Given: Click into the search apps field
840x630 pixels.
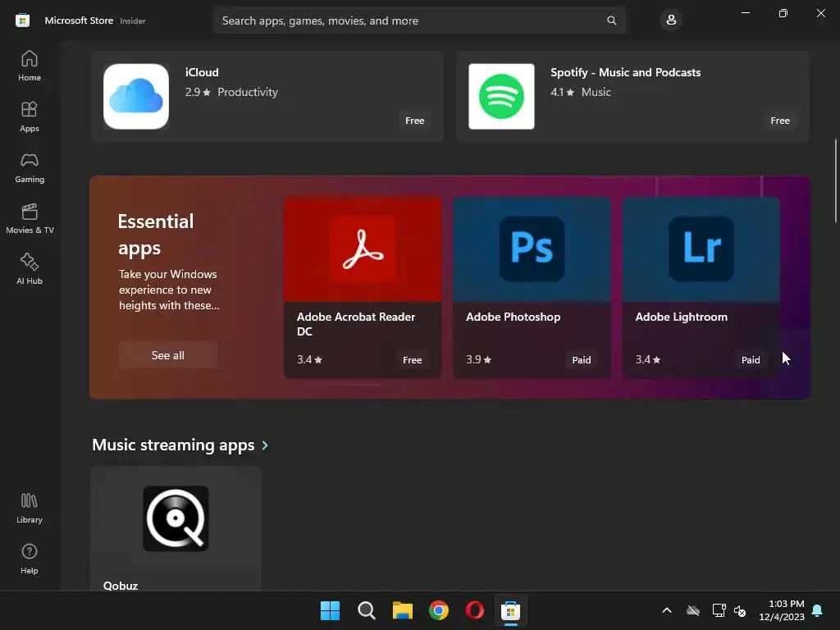Looking at the screenshot, I should click(419, 21).
